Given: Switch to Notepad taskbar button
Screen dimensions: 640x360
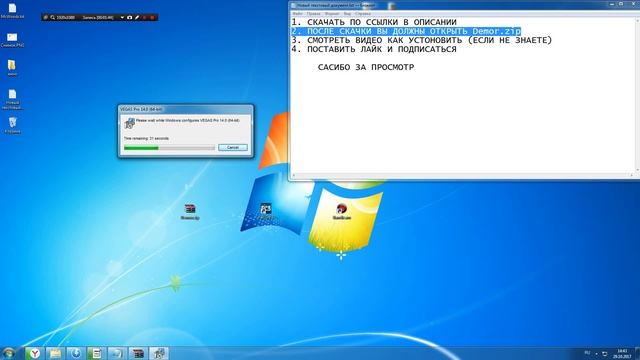Looking at the screenshot, I should (x=96, y=353).
